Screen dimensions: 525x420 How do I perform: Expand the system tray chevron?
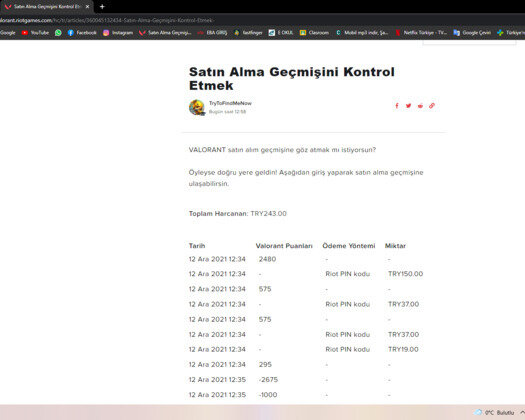pyautogui.click(x=522, y=412)
